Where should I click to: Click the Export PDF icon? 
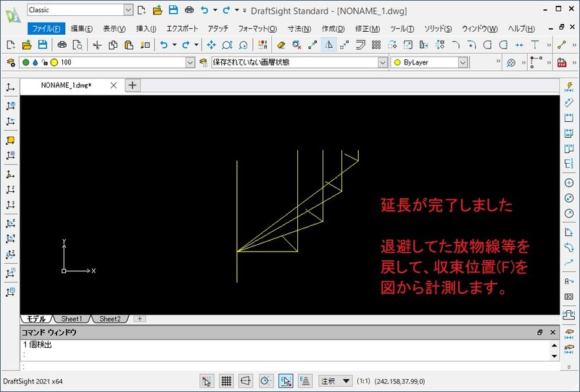pyautogui.click(x=562, y=62)
